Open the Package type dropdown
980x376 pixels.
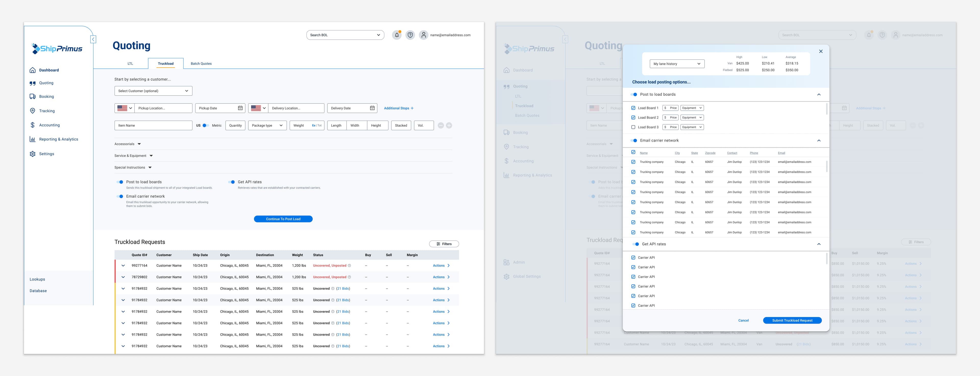(267, 125)
